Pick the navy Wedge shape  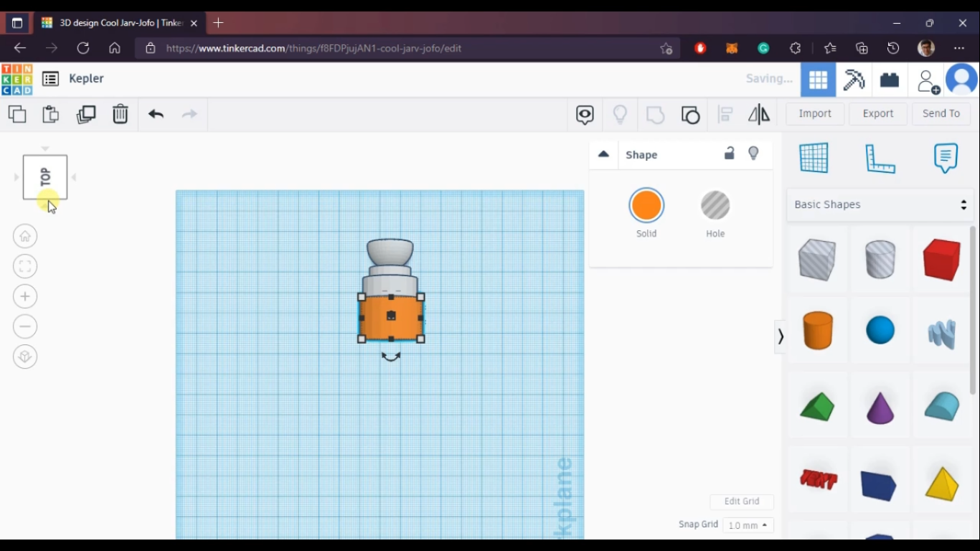pos(879,485)
